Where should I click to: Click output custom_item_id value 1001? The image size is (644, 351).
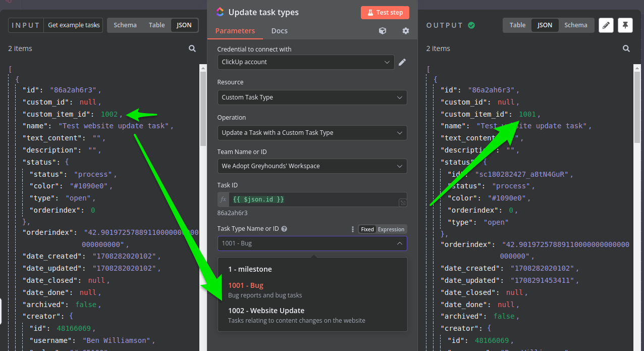pyautogui.click(x=527, y=114)
